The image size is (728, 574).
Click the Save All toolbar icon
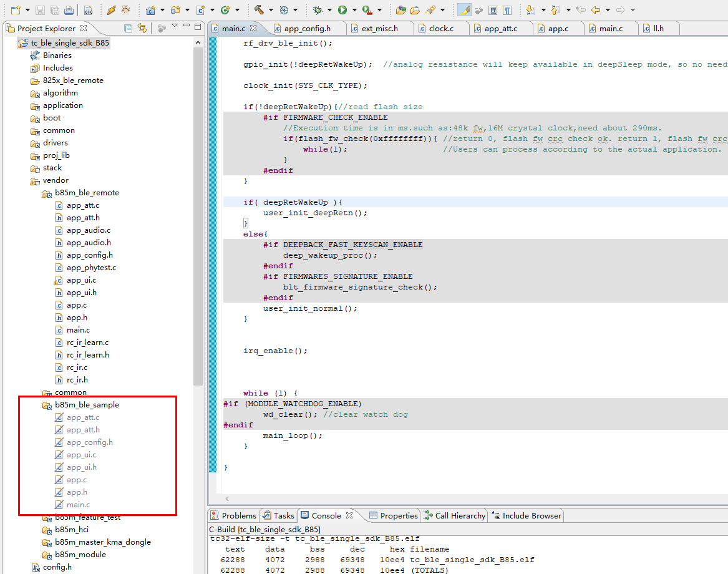[x=54, y=10]
